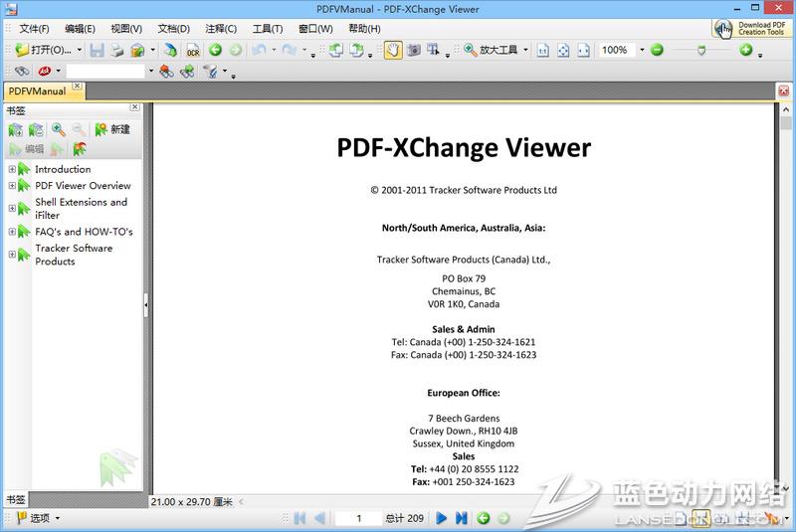Open the 注释(C) menu
Image resolution: width=796 pixels, height=532 pixels.
tap(221, 29)
